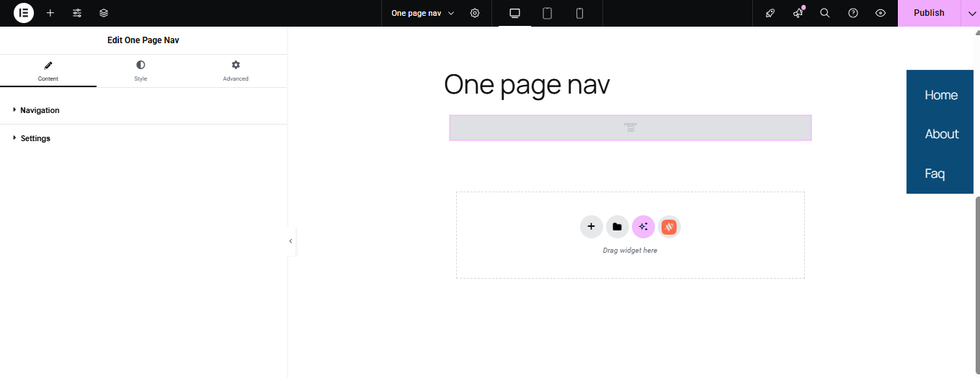The height and width of the screenshot is (378, 980).
Task: Open template library folder button
Action: [617, 227]
